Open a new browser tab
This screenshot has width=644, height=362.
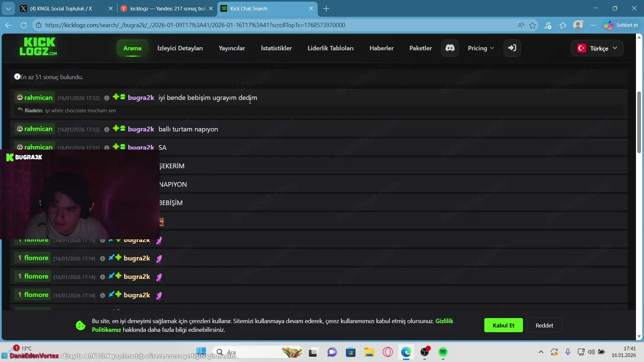326,9
